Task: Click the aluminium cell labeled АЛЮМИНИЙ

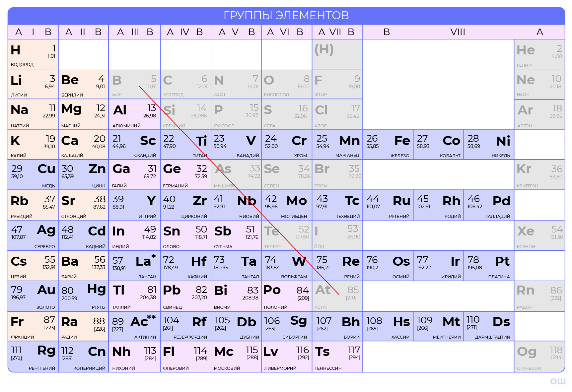Action: tap(134, 114)
